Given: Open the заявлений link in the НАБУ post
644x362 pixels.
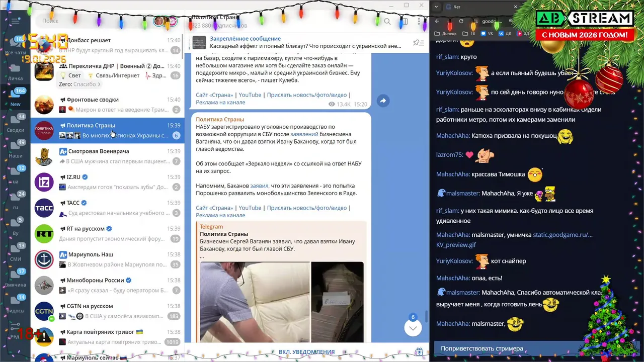Looking at the screenshot, I should click(304, 134).
